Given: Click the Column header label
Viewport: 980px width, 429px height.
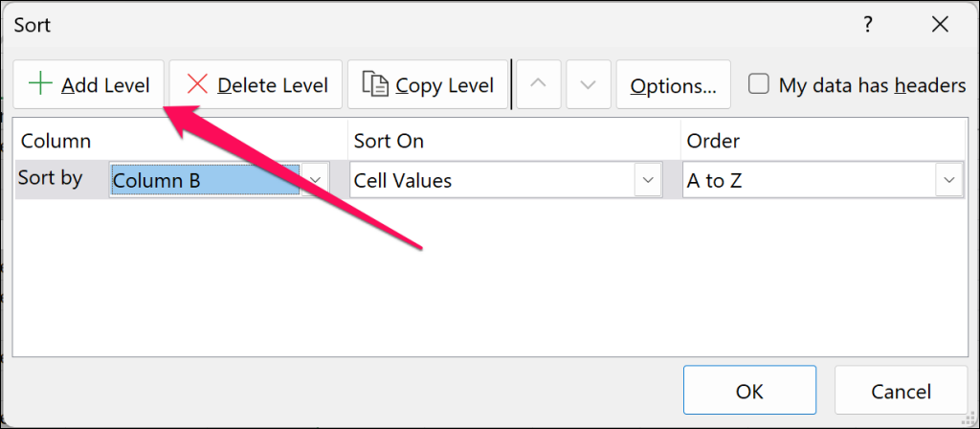Looking at the screenshot, I should pos(56,141).
